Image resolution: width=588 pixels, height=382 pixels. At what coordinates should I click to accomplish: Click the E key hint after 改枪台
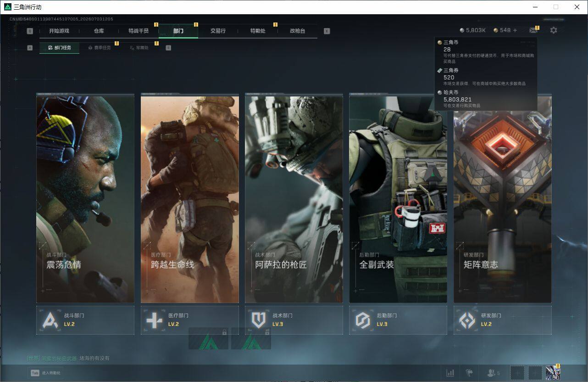click(x=327, y=31)
